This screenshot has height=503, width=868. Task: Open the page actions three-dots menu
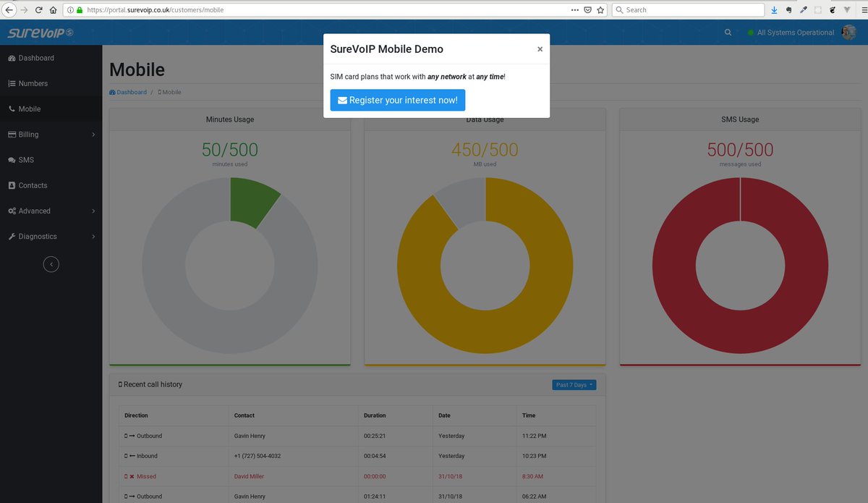[x=575, y=10]
